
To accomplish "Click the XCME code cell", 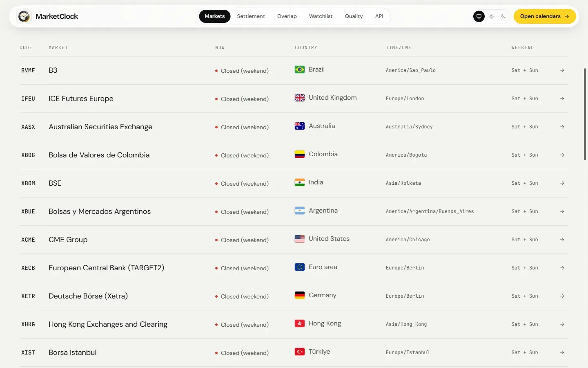I will coord(28,240).
